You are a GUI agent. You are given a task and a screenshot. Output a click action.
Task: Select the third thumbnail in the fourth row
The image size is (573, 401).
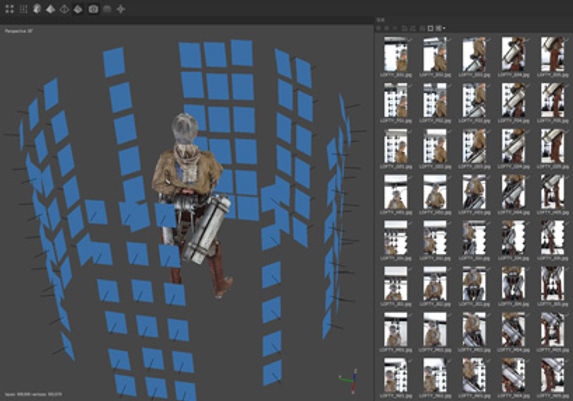click(x=474, y=192)
